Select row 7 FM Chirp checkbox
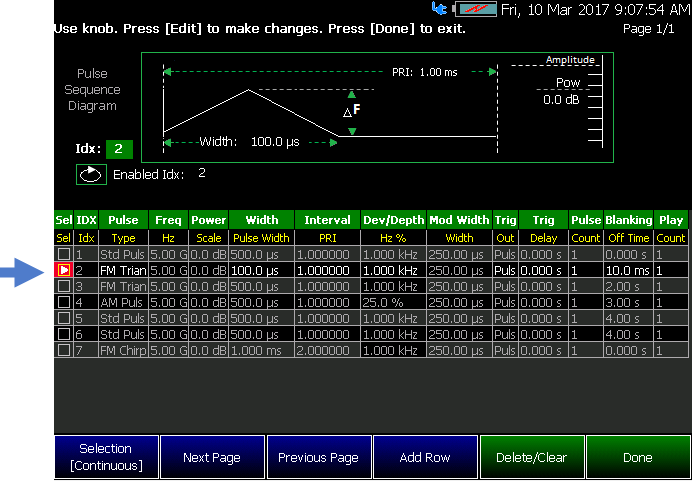Viewport: 692px width, 481px height. 64,350
